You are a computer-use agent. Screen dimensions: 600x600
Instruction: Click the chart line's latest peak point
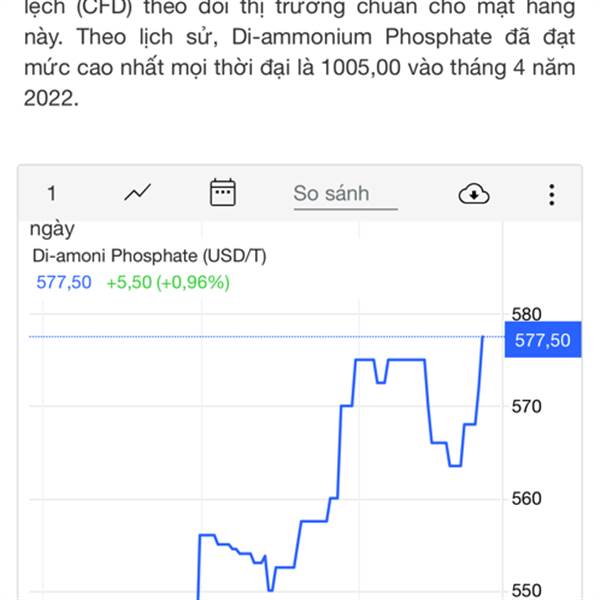pyautogui.click(x=483, y=337)
